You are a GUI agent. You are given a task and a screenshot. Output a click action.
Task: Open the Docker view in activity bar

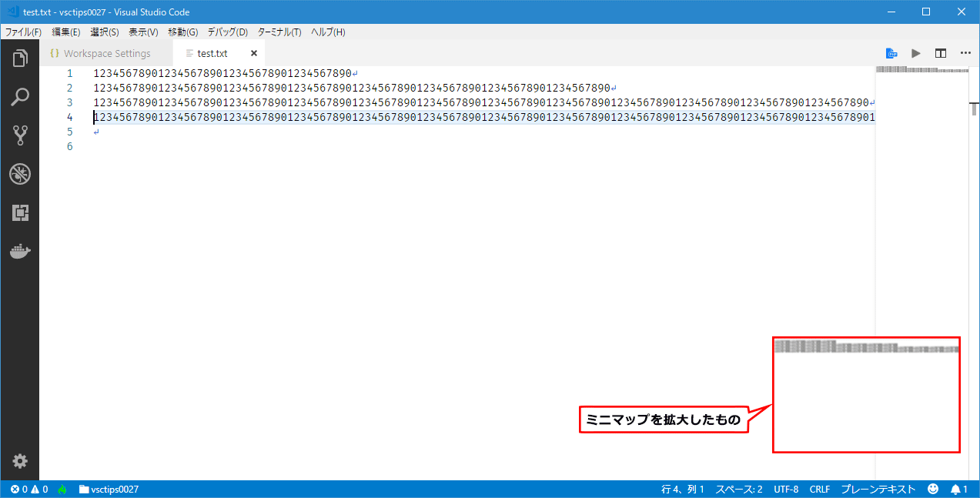20,251
